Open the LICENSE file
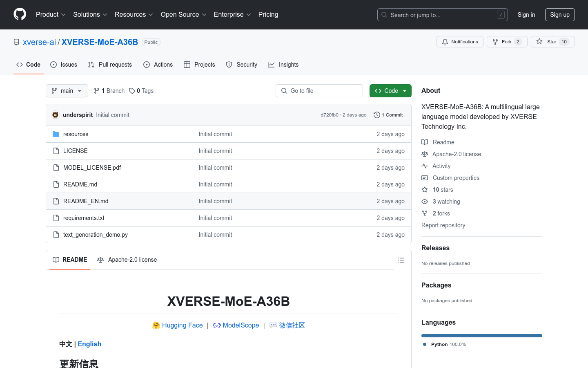 coord(76,151)
